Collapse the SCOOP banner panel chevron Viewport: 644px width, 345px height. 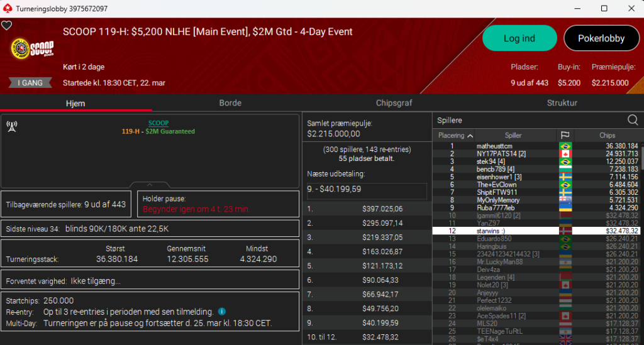click(x=150, y=185)
